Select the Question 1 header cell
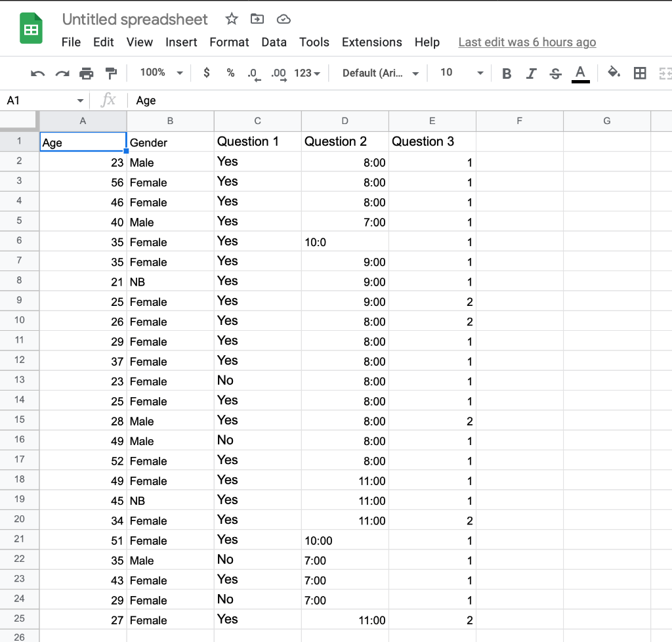The height and width of the screenshot is (642, 672). [257, 141]
